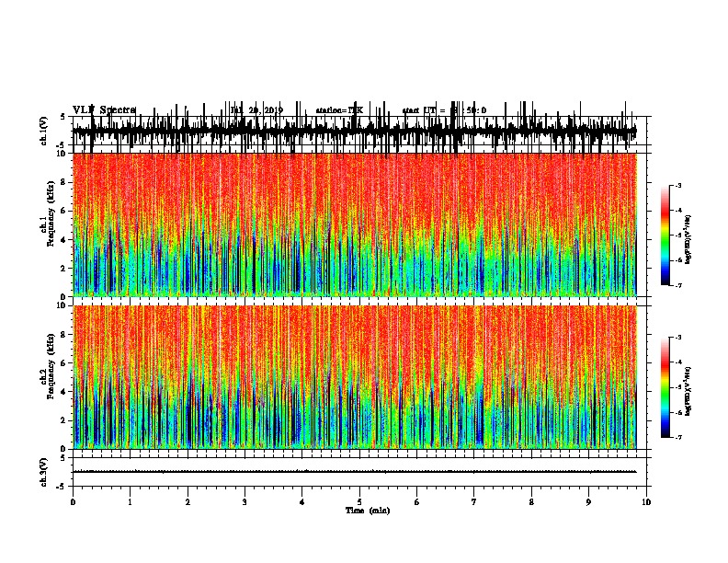Image resolution: width=728 pixels, height=563 pixels.
Task: Click the 5 tick on ch.1(V) axis
Action: pyautogui.click(x=64, y=117)
